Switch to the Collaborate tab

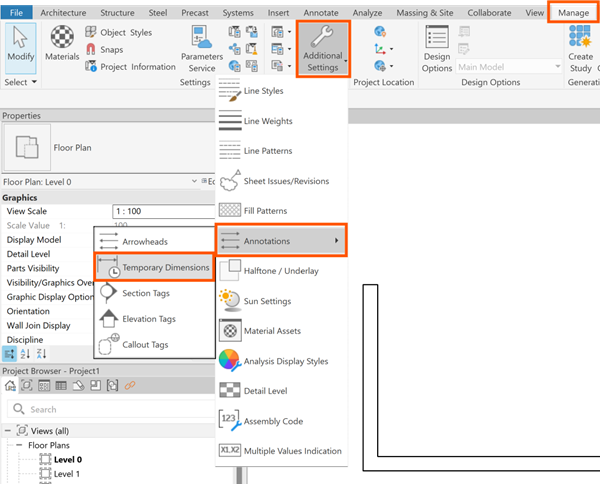coord(489,13)
